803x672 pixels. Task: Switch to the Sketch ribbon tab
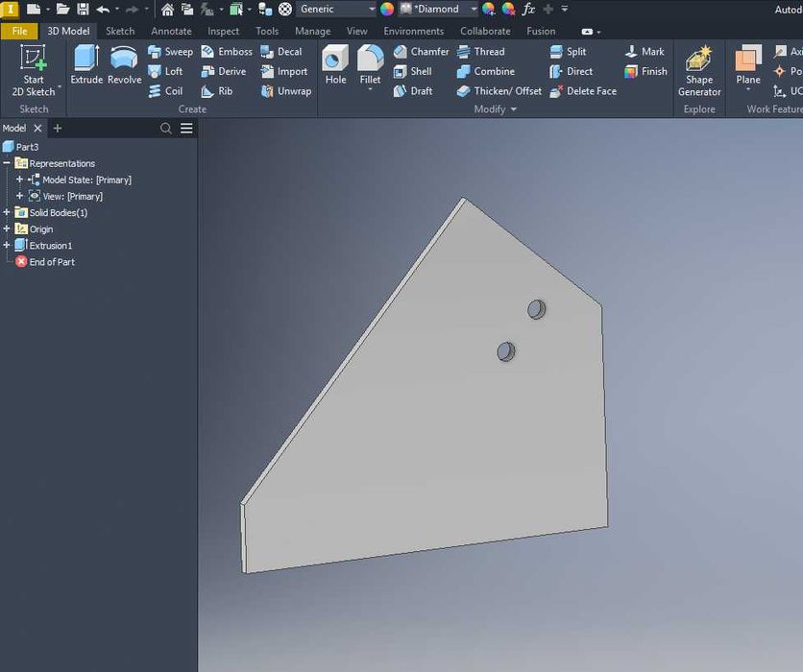tap(120, 32)
